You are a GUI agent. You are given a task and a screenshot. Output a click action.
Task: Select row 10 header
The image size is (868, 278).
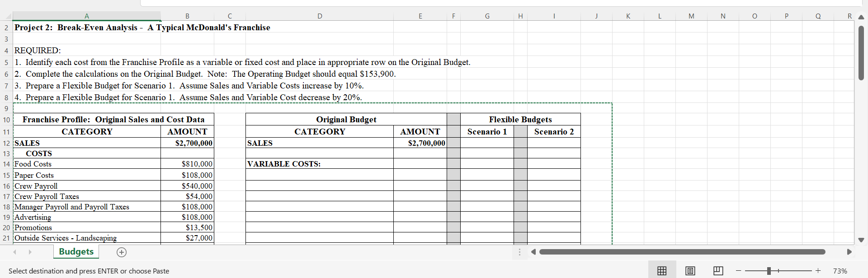(x=6, y=120)
